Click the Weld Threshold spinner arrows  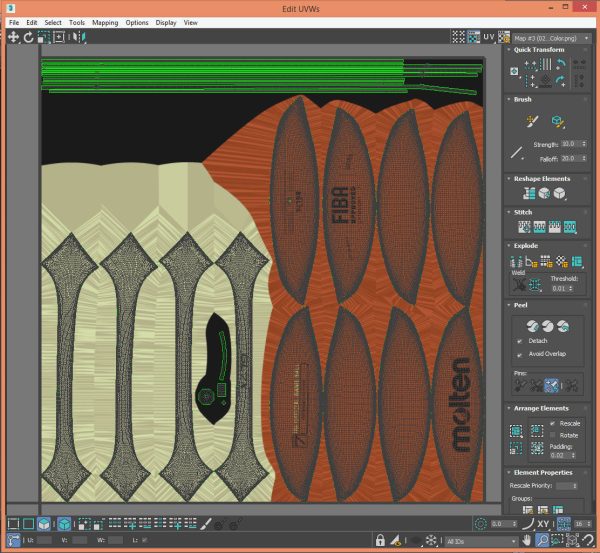tap(571, 289)
